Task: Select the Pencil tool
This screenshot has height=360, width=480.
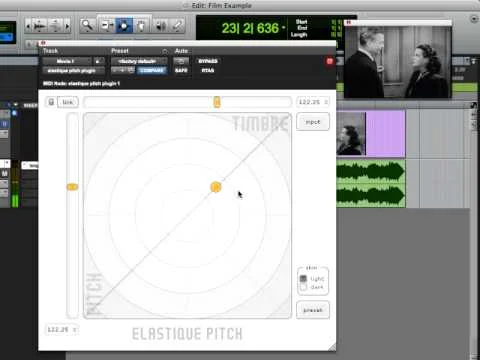Action: (177, 25)
